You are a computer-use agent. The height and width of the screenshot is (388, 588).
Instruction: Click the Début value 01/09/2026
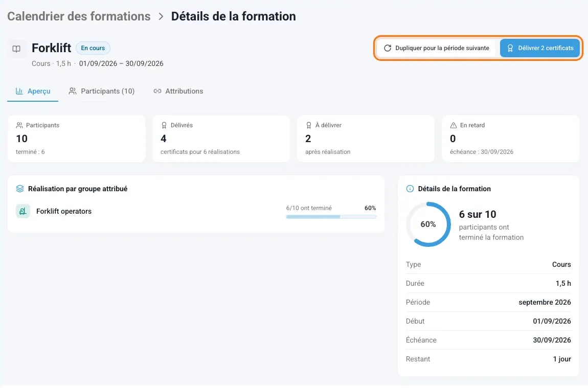click(x=552, y=321)
